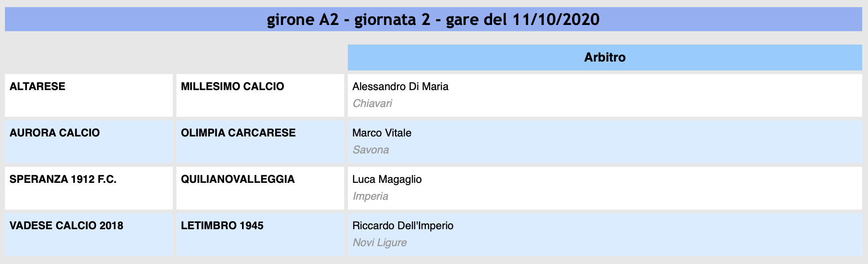Screen dimensions: 868x264
Task: Select referee Marco Vitale
Action: click(x=382, y=133)
